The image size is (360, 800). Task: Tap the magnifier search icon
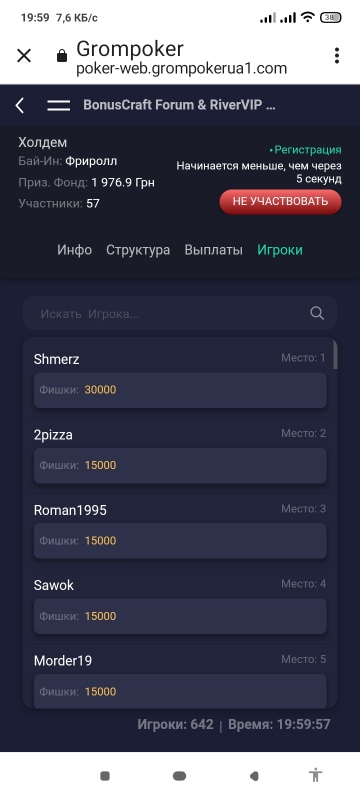[317, 313]
